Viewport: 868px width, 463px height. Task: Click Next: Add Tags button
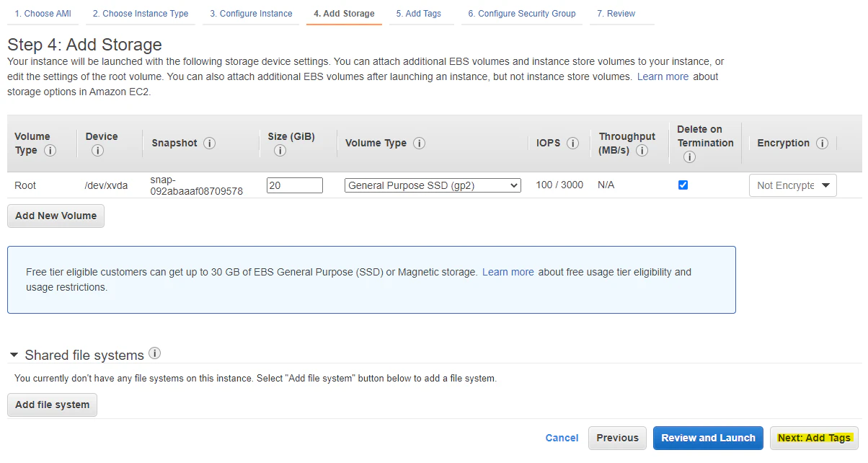pyautogui.click(x=814, y=438)
